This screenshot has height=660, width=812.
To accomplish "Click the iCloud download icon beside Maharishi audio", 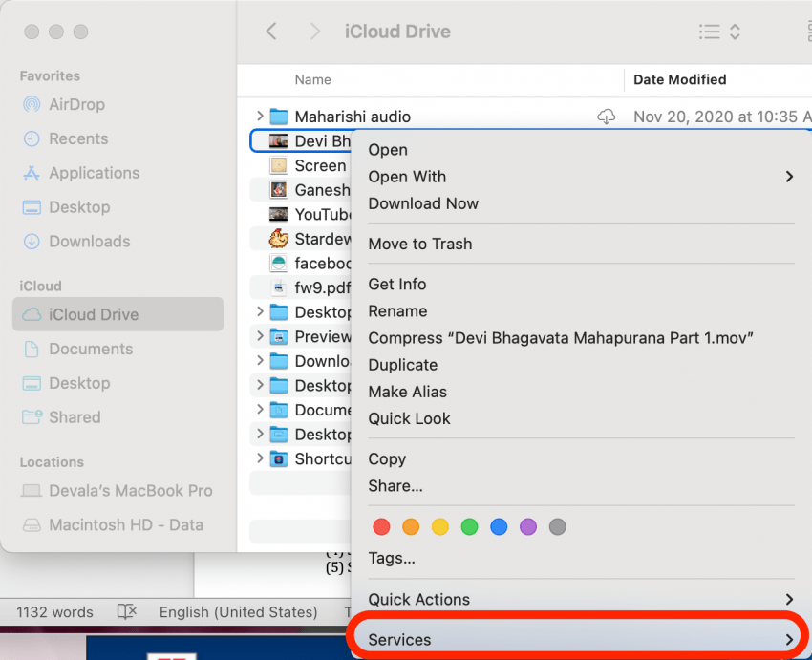I will coord(606,117).
